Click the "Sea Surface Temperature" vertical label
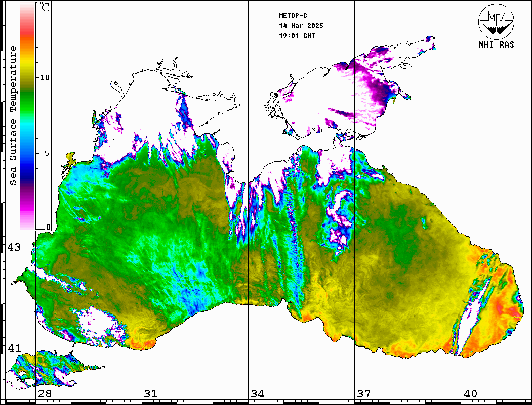 click(x=13, y=115)
